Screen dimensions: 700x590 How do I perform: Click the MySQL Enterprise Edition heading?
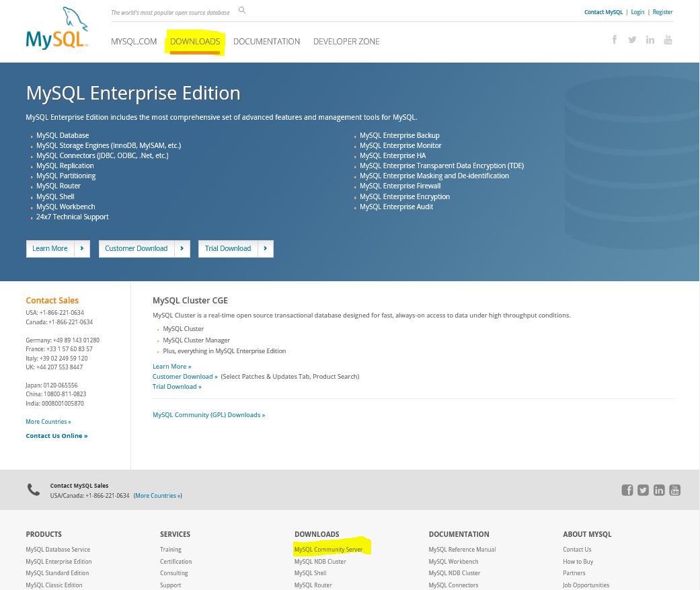[x=133, y=94]
